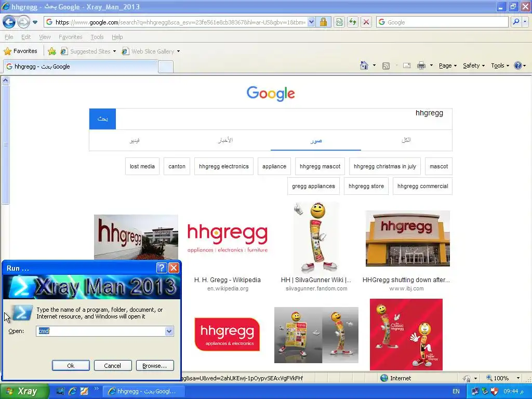Viewport: 532px width, 399px height.
Task: Click the compatibility view icon
Action: click(339, 22)
